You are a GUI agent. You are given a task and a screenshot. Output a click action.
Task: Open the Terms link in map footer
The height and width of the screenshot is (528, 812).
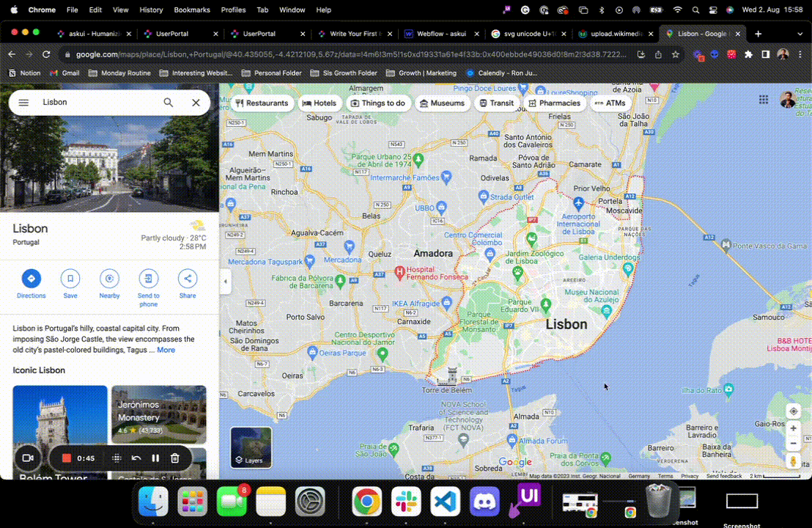click(665, 476)
